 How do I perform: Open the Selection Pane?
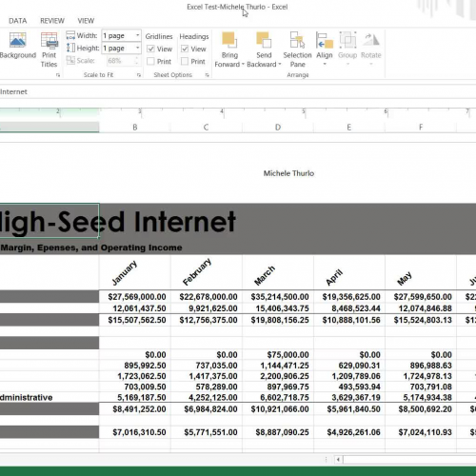[297, 50]
